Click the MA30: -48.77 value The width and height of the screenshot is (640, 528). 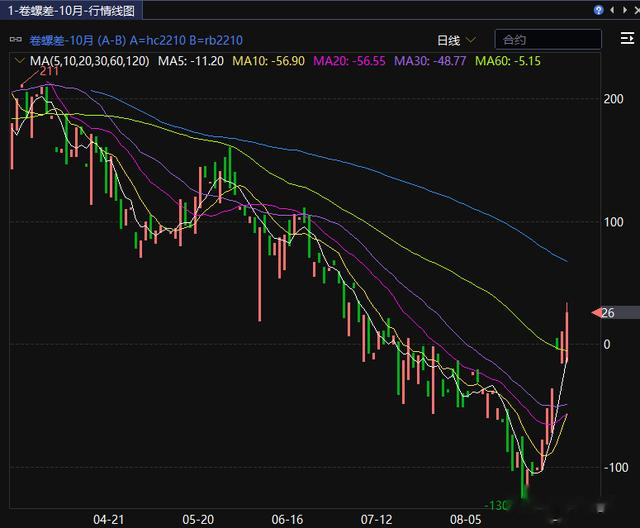[x=430, y=61]
